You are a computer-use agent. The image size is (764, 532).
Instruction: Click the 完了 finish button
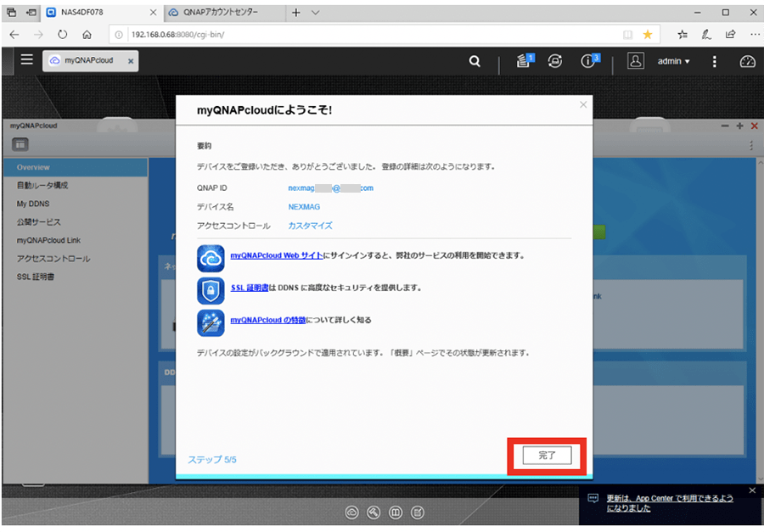click(547, 456)
